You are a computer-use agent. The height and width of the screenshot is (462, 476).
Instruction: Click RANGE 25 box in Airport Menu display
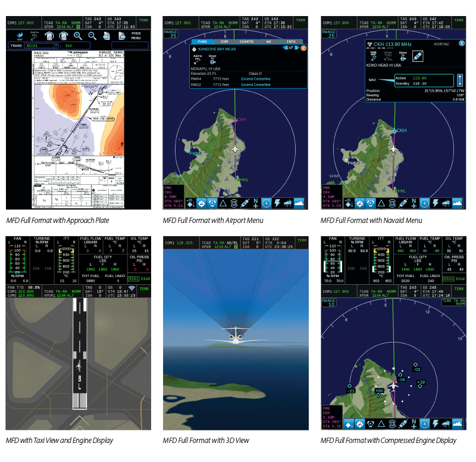[x=171, y=34]
